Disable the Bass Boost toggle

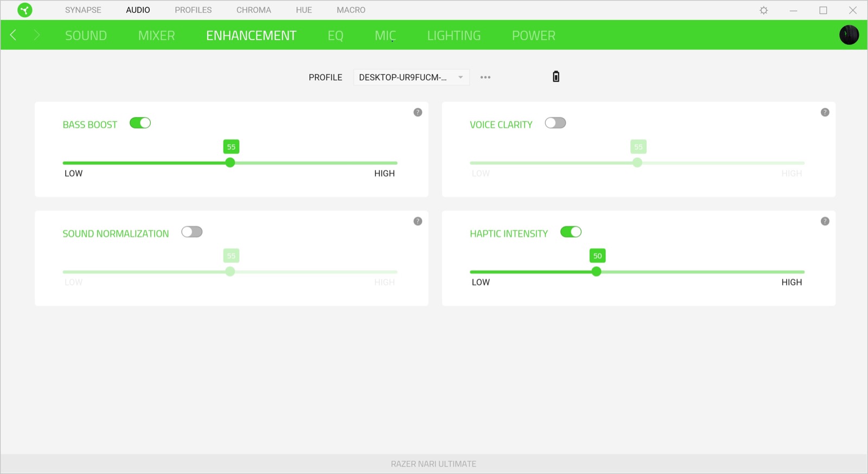tap(140, 123)
